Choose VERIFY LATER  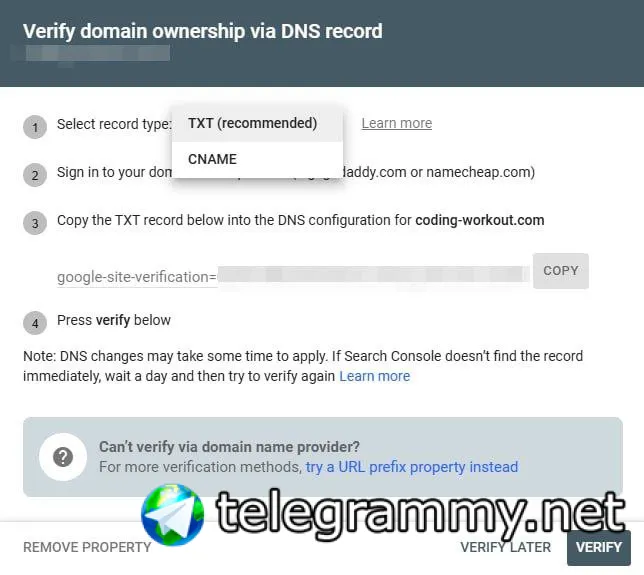point(505,547)
